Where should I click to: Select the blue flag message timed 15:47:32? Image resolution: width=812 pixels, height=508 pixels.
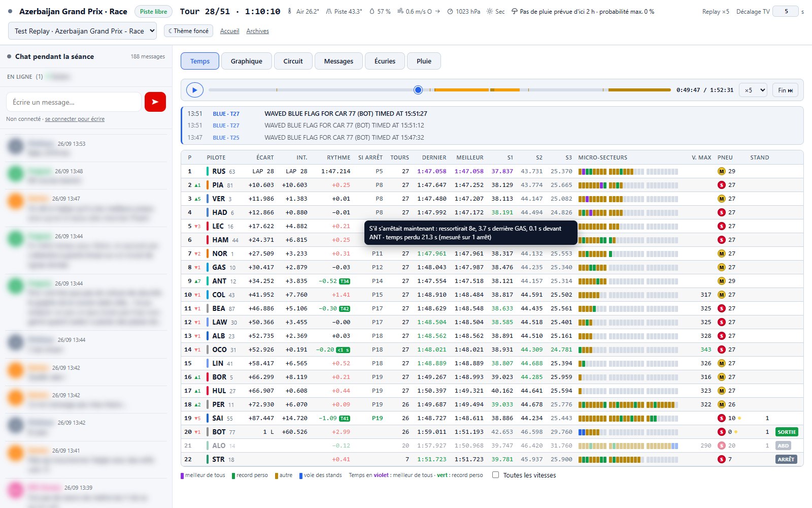click(344, 138)
